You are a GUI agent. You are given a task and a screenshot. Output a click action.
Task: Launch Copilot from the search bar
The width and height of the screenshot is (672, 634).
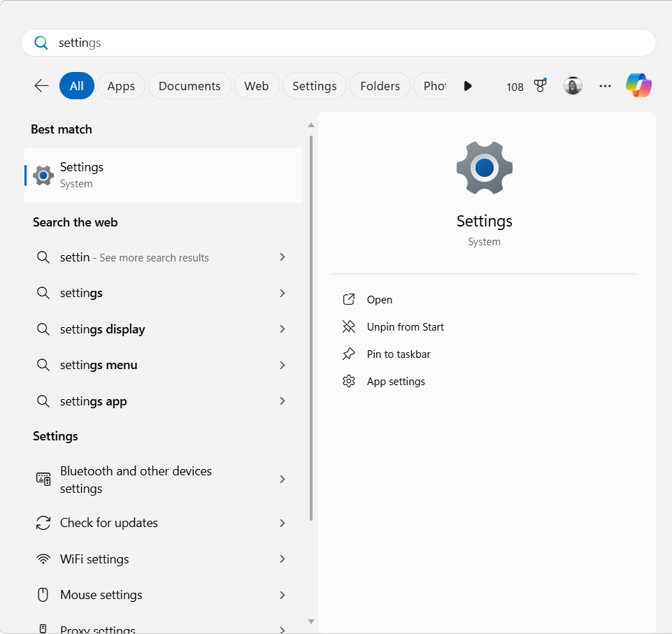coord(638,85)
